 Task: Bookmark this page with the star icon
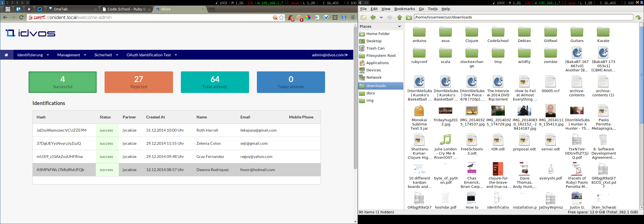click(x=281, y=17)
